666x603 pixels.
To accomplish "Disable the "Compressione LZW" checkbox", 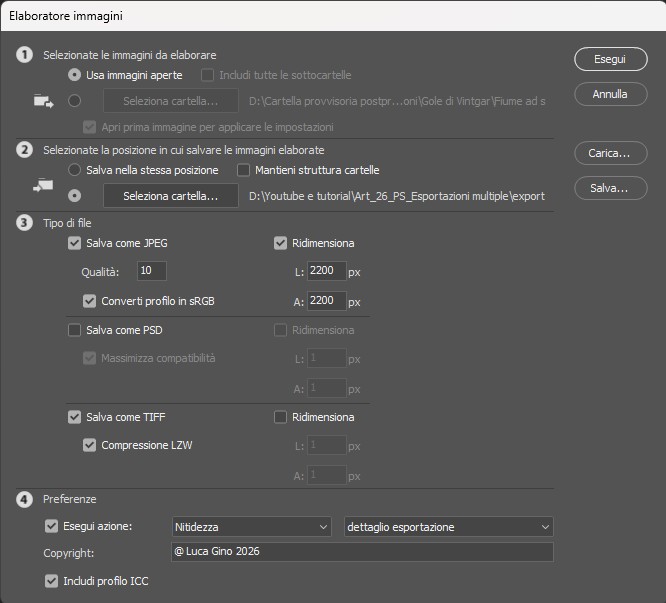I will click(91, 445).
